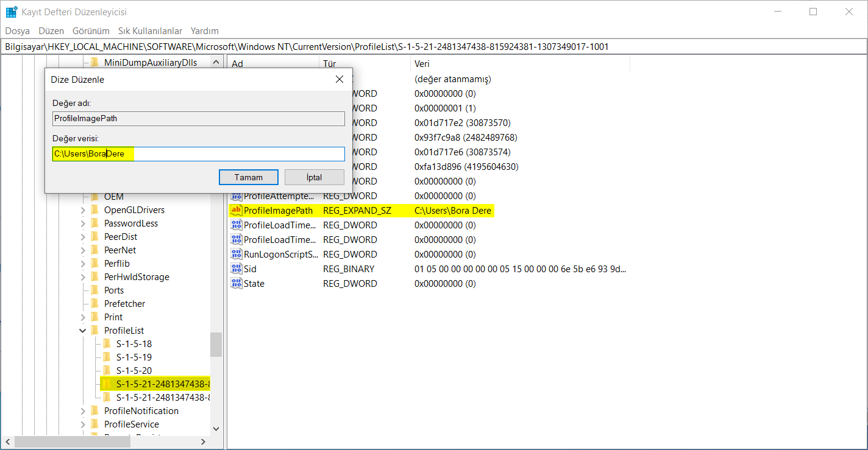Click the Print key folder icon
This screenshot has height=450, width=868.
point(94,317)
